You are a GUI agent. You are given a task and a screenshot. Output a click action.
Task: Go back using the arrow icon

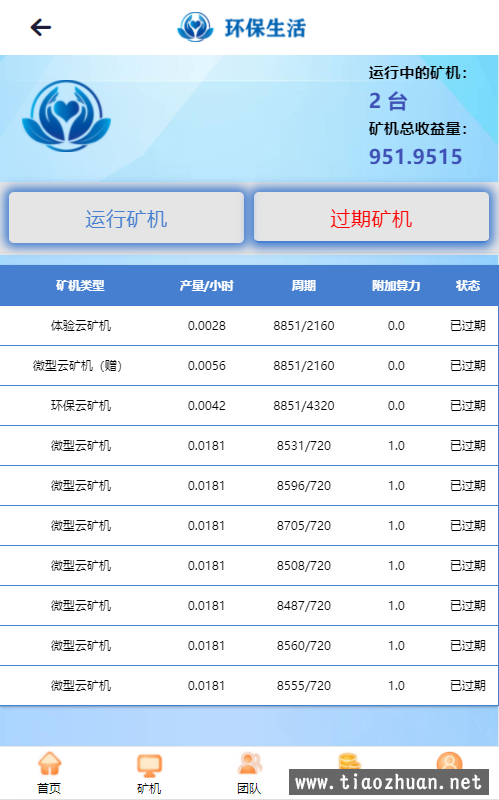pos(41,28)
